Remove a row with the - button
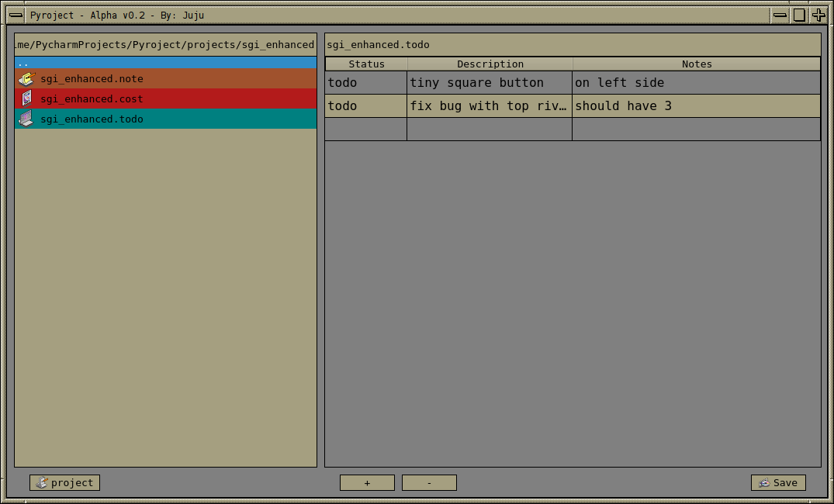Viewport: 834px width, 504px height. [x=429, y=483]
